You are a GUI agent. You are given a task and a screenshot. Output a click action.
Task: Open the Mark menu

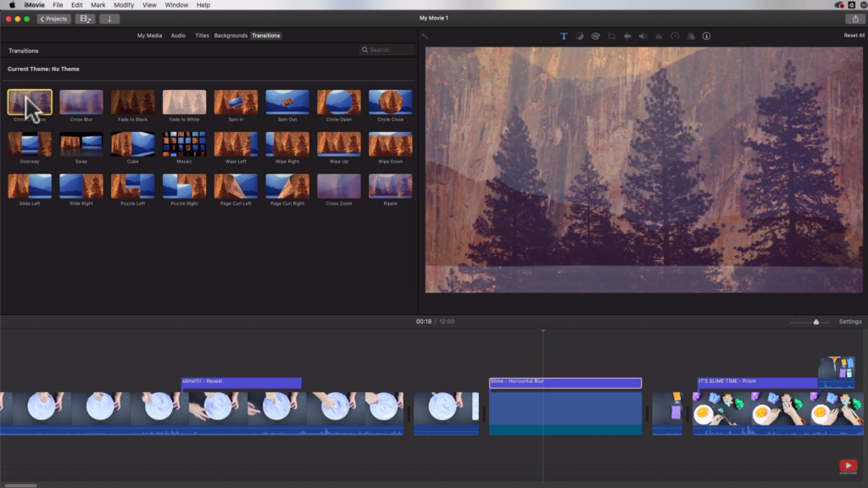click(98, 5)
